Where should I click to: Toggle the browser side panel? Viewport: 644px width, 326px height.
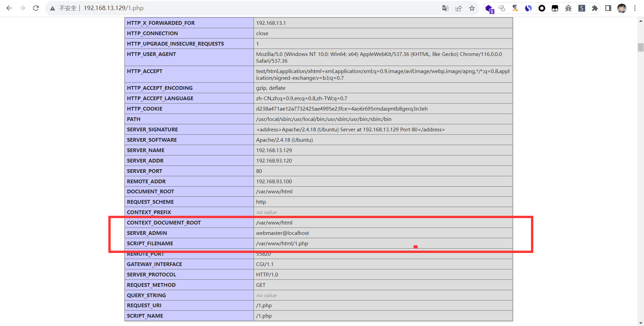608,8
